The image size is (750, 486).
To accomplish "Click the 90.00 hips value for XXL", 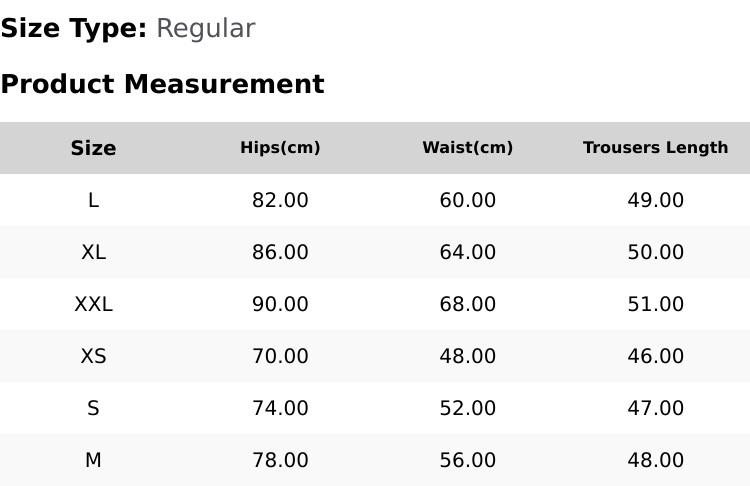I will pyautogui.click(x=280, y=304).
